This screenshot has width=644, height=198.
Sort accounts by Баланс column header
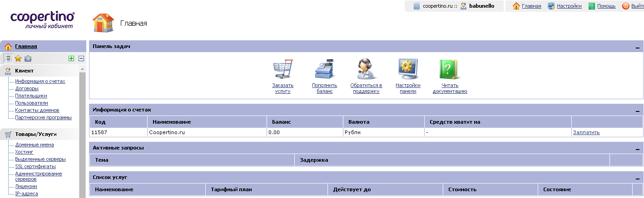[x=305, y=122]
